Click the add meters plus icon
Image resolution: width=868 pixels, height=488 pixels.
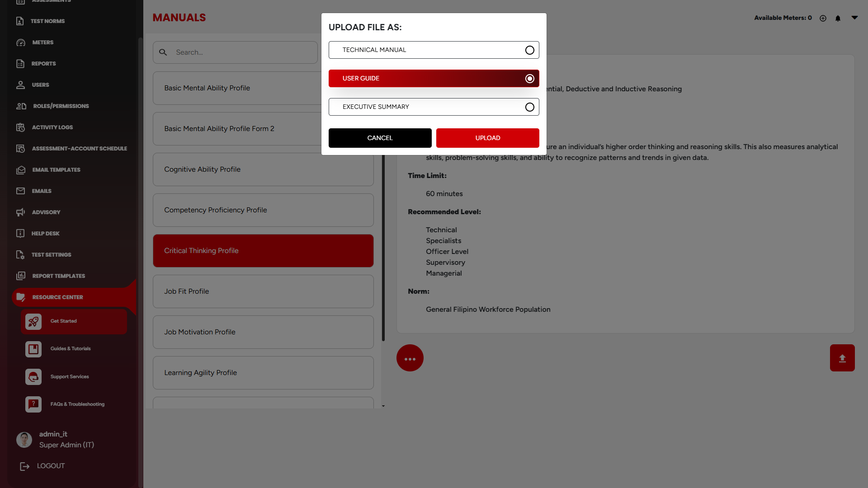(x=823, y=19)
